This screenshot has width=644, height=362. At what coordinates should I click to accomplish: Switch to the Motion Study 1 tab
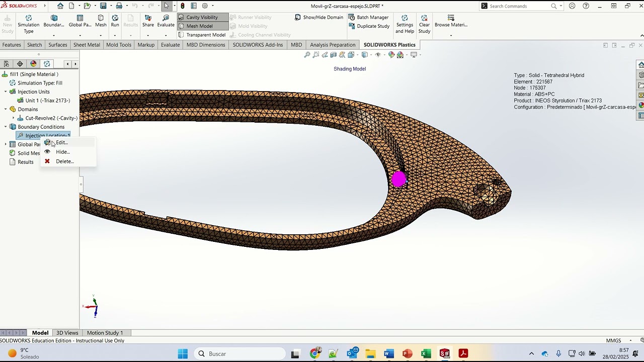tap(105, 333)
